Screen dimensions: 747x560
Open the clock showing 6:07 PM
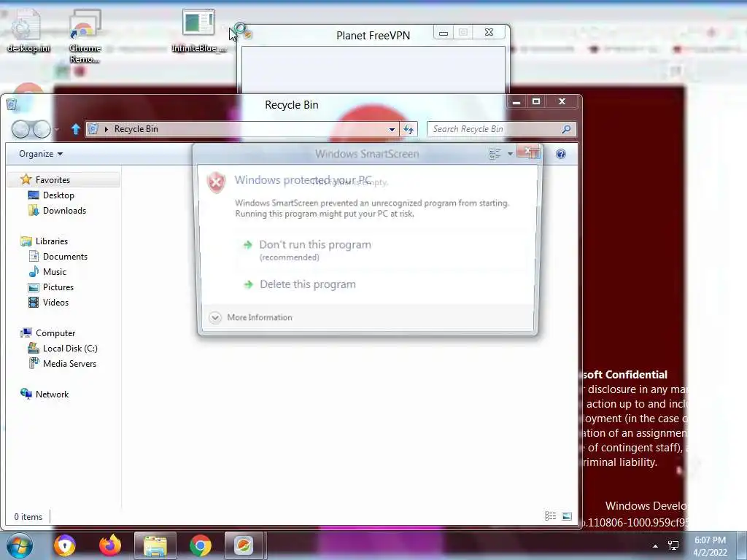[710, 546]
